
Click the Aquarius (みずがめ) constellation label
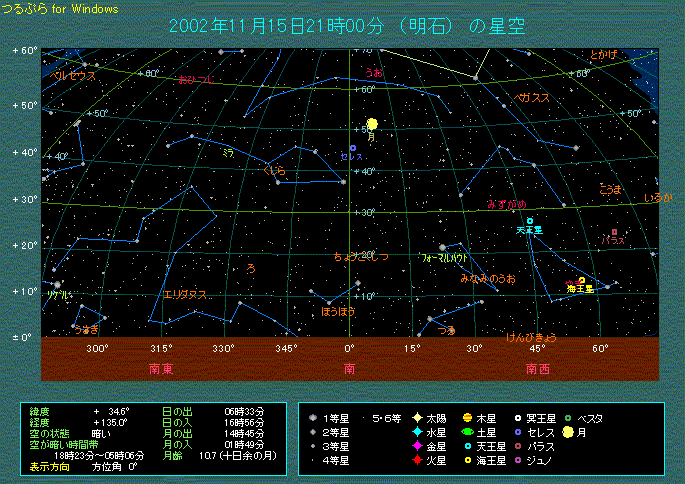point(506,203)
